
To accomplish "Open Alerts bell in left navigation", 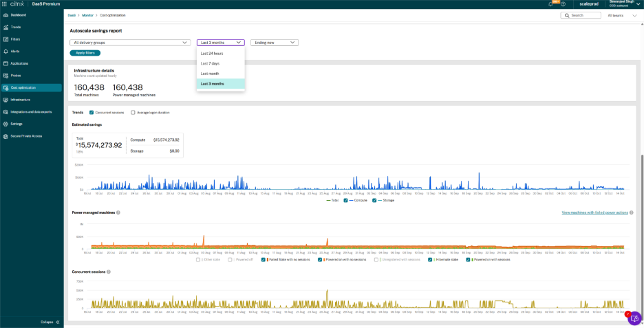I will point(6,51).
